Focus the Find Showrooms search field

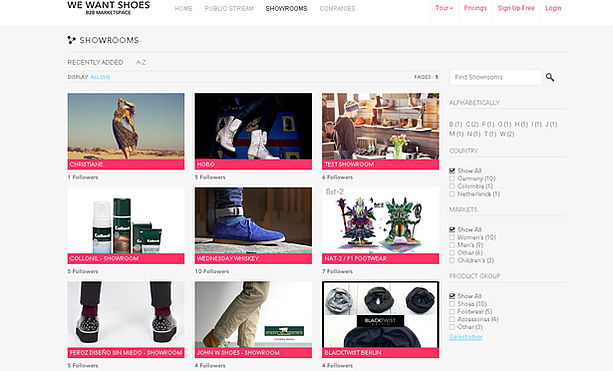[495, 77]
